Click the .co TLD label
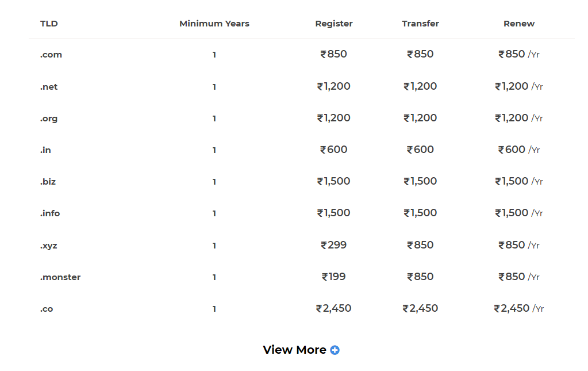The width and height of the screenshot is (588, 371). click(47, 309)
